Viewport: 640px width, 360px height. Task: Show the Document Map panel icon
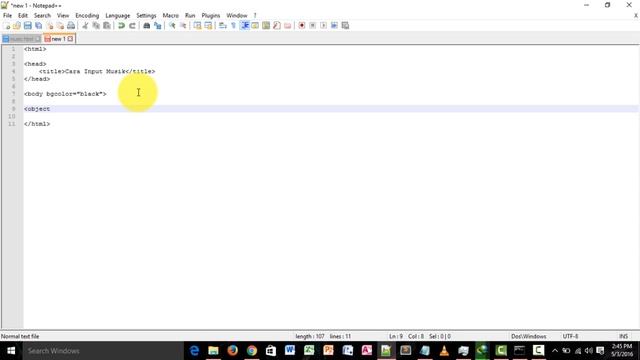tap(266, 26)
